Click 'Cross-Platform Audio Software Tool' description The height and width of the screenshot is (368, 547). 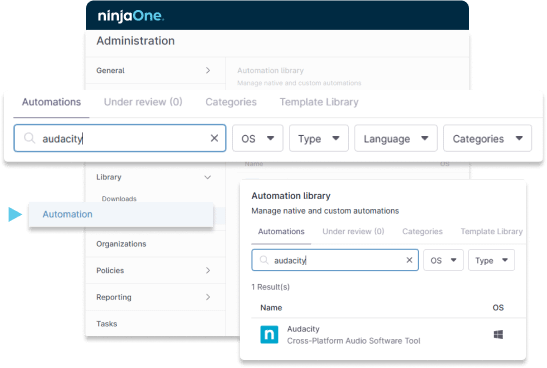click(353, 341)
